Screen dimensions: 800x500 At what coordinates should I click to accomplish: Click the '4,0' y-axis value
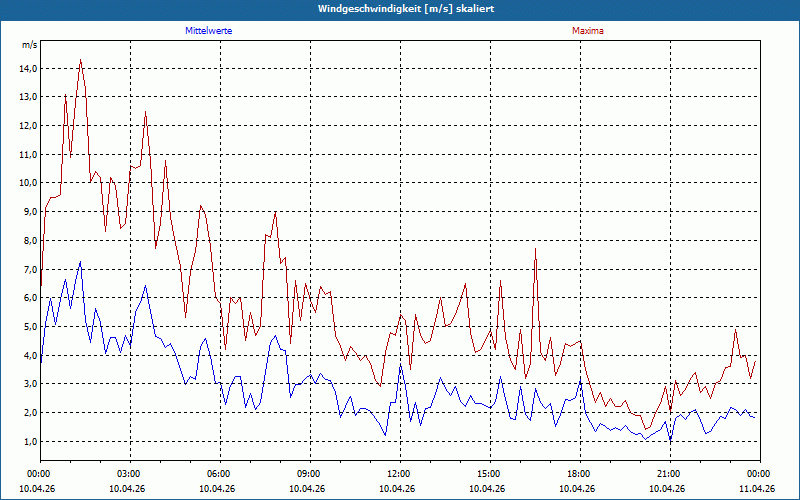coord(31,355)
